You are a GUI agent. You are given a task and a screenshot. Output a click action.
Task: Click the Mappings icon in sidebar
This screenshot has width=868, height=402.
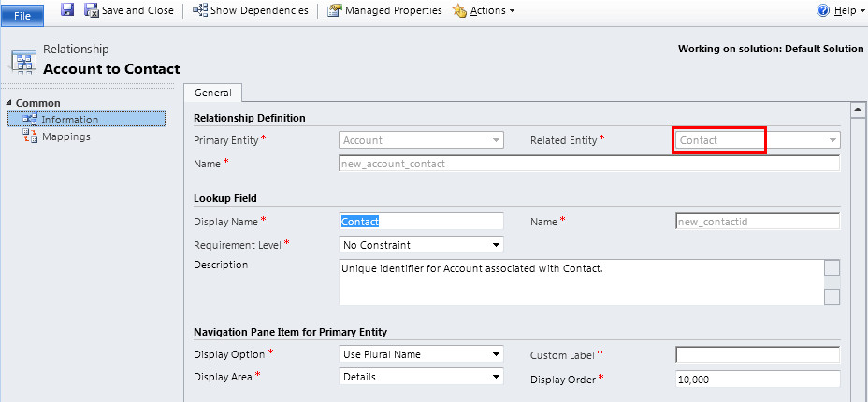(30, 136)
